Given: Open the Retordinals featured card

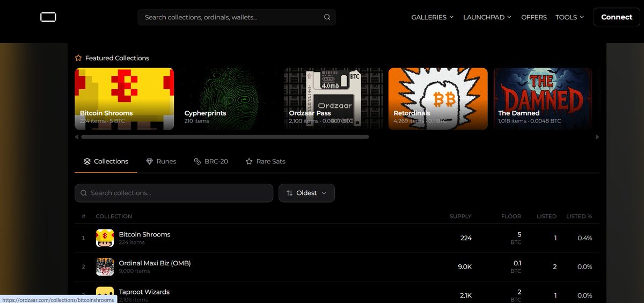Looking at the screenshot, I should tap(438, 98).
